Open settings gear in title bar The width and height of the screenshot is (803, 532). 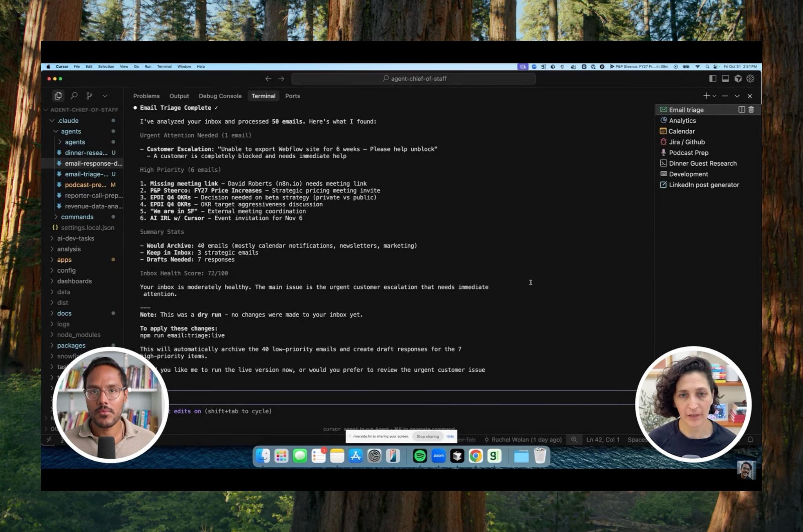[750, 79]
